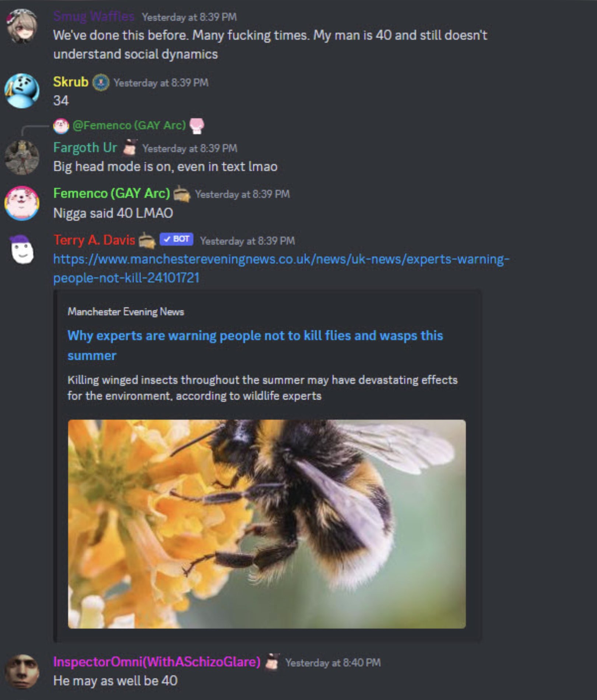Open article title about flies and wasps
This screenshot has width=597, height=700.
pyautogui.click(x=255, y=345)
